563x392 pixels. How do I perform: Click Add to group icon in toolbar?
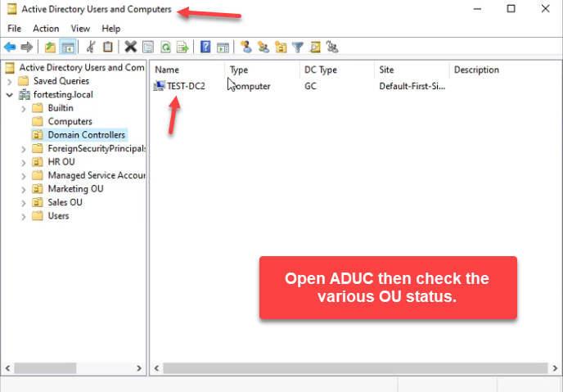tap(332, 47)
